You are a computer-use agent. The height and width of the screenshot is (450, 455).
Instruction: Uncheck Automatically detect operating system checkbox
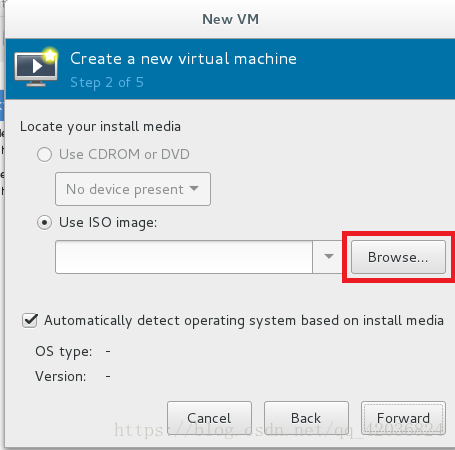[x=30, y=321]
